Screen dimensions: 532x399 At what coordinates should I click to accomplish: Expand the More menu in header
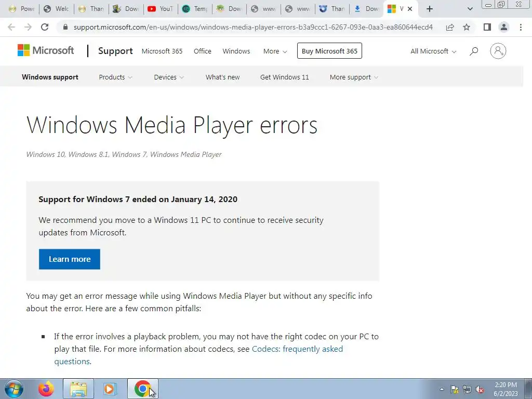pos(275,51)
